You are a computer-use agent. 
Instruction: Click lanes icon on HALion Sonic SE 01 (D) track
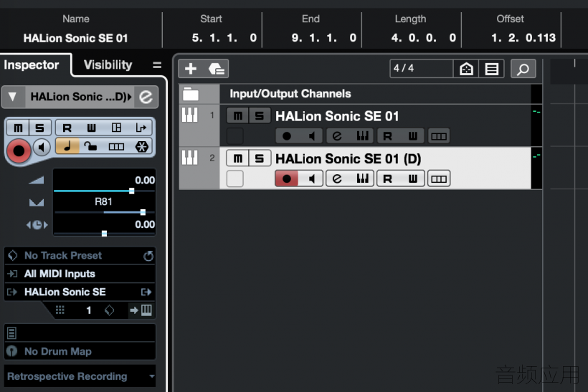coord(438,178)
